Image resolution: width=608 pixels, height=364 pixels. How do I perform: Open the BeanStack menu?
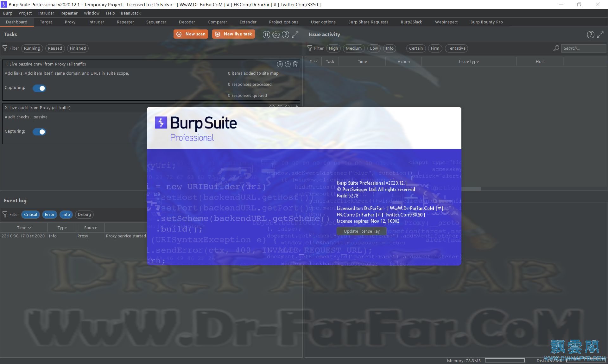[130, 13]
